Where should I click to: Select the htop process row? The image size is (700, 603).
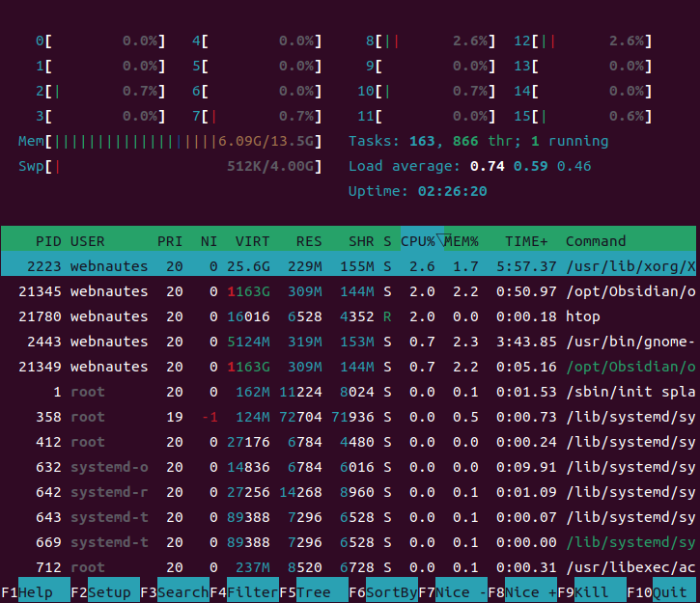coord(349,316)
